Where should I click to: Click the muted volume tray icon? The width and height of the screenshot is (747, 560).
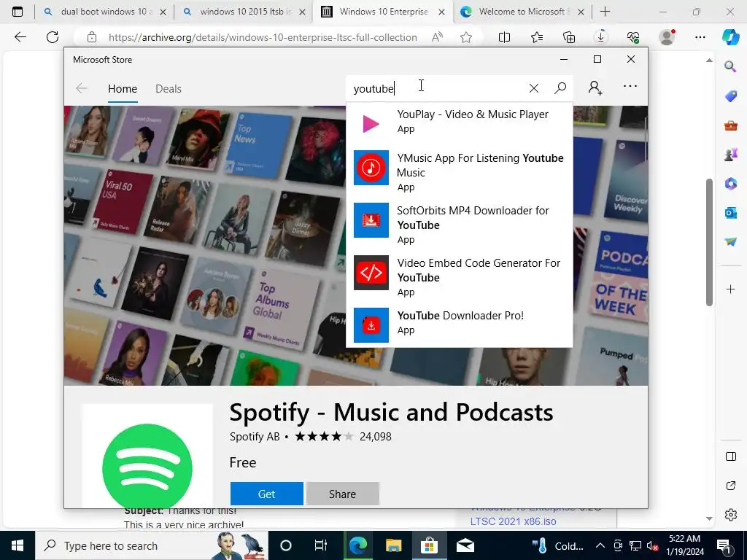click(x=652, y=545)
